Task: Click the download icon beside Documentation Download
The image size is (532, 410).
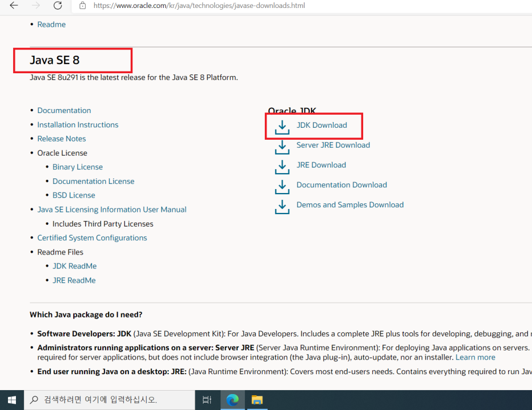Action: [282, 187]
